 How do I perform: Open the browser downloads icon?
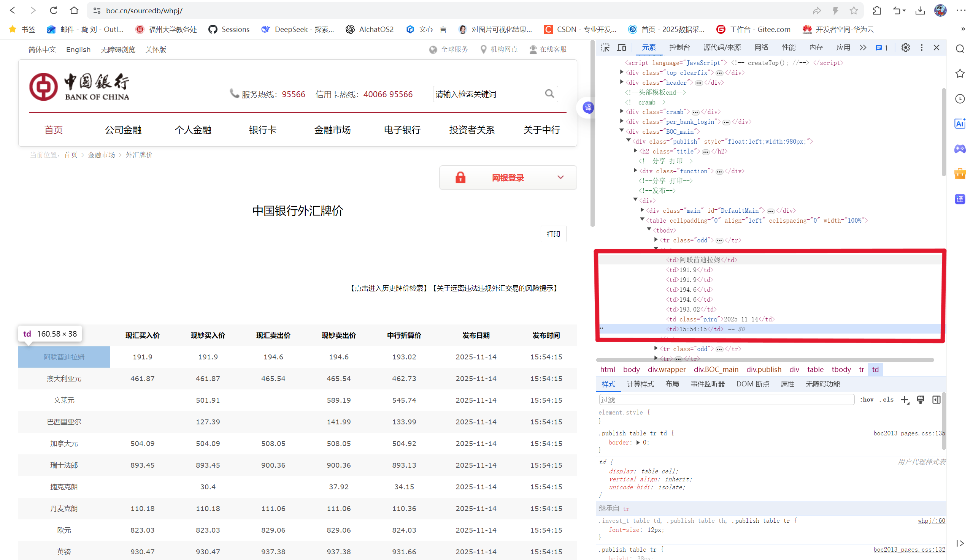coord(919,10)
